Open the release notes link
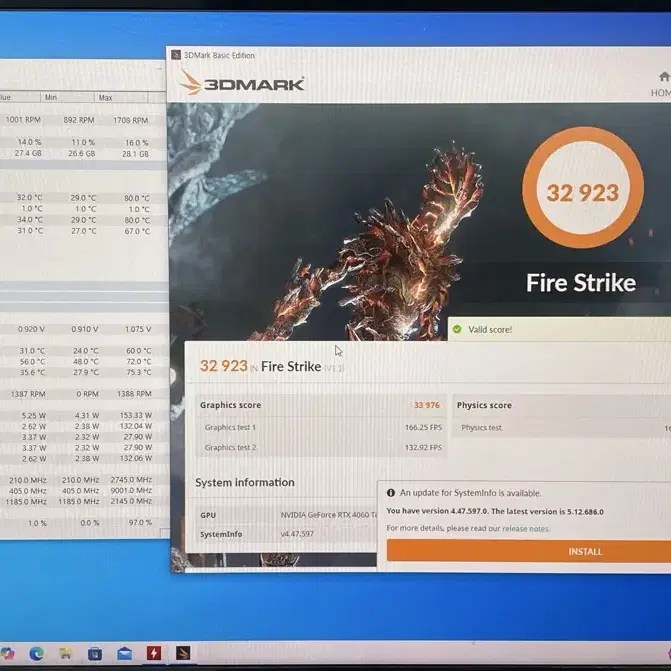Viewport: 671px width, 671px height. coord(526,528)
